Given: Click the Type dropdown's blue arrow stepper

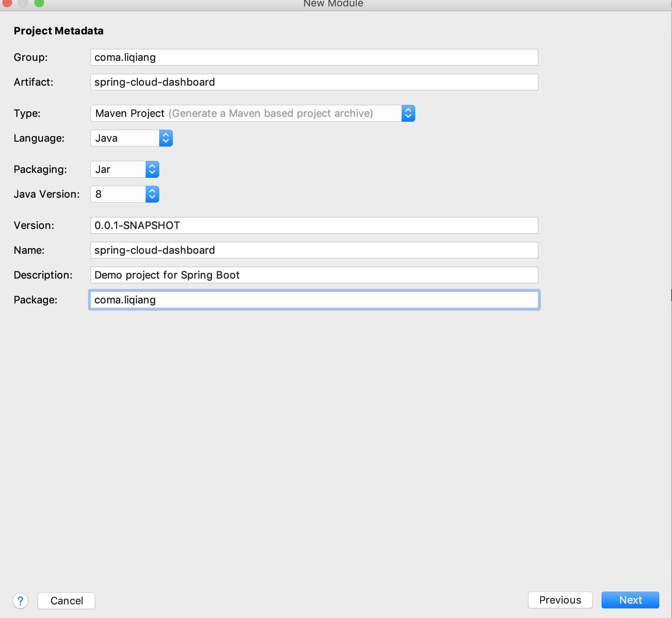Looking at the screenshot, I should pos(408,113).
